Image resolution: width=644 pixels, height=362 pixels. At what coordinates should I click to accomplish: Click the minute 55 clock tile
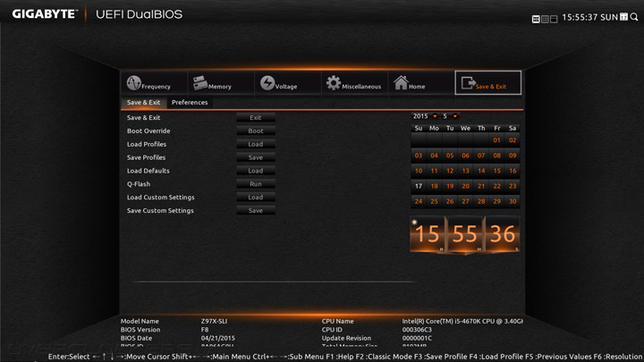coord(464,234)
